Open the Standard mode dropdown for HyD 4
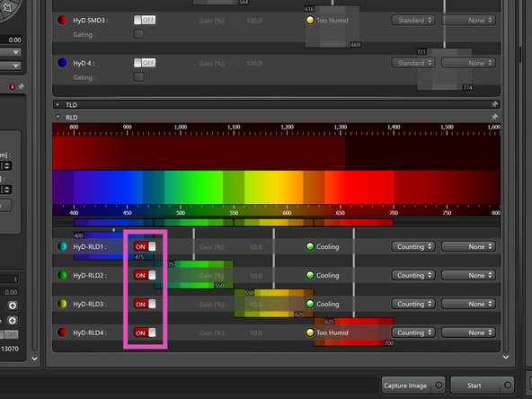532x399 pixels. click(413, 63)
